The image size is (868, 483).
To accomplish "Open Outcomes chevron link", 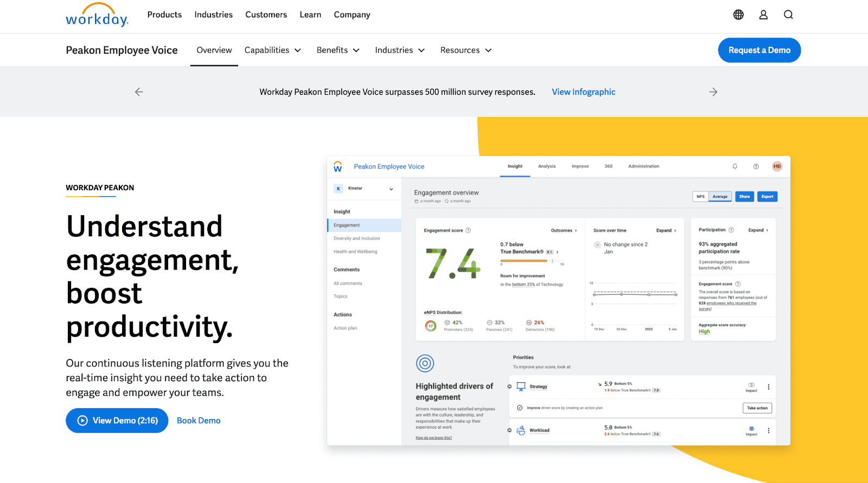I will pos(564,230).
